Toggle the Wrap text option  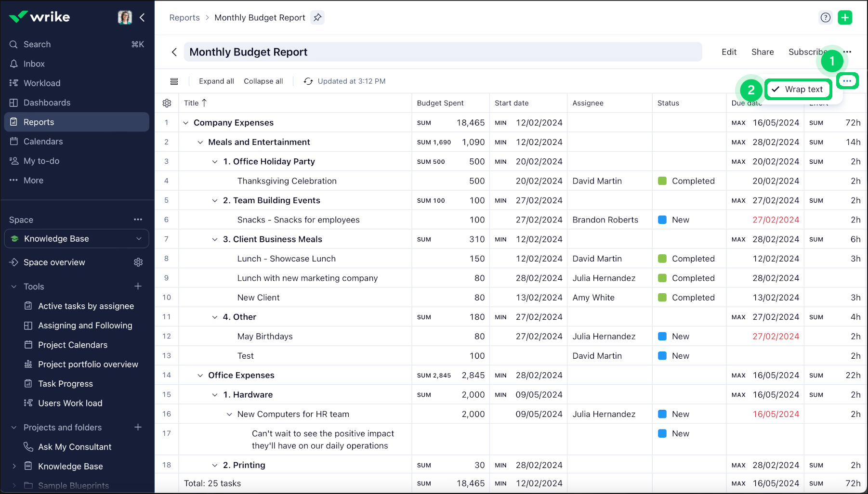pos(798,90)
